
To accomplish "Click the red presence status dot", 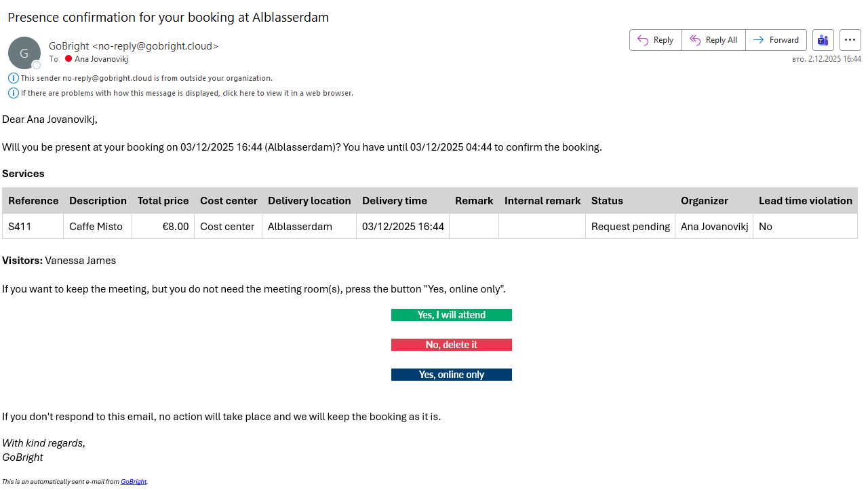I will pos(68,59).
